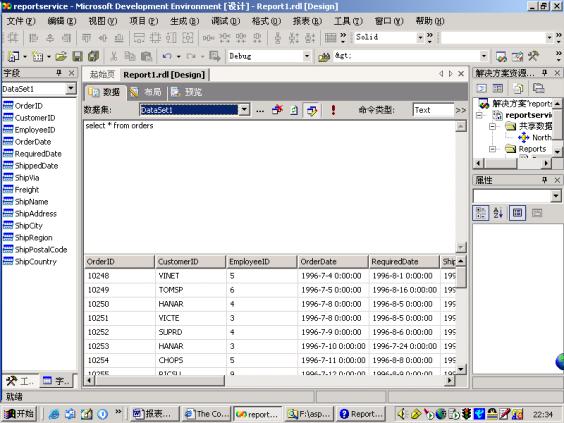Open the DataSet1 dropdown in fields panel
The image size is (564, 423).
pos(71,88)
